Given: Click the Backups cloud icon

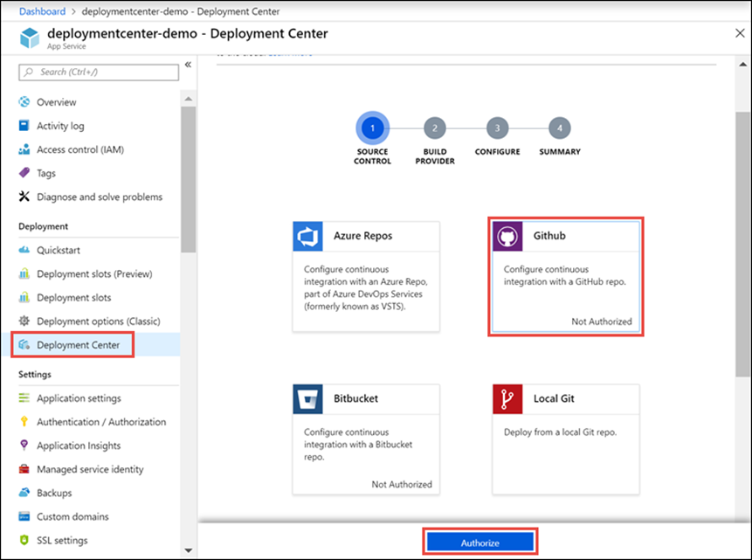Looking at the screenshot, I should 24,493.
